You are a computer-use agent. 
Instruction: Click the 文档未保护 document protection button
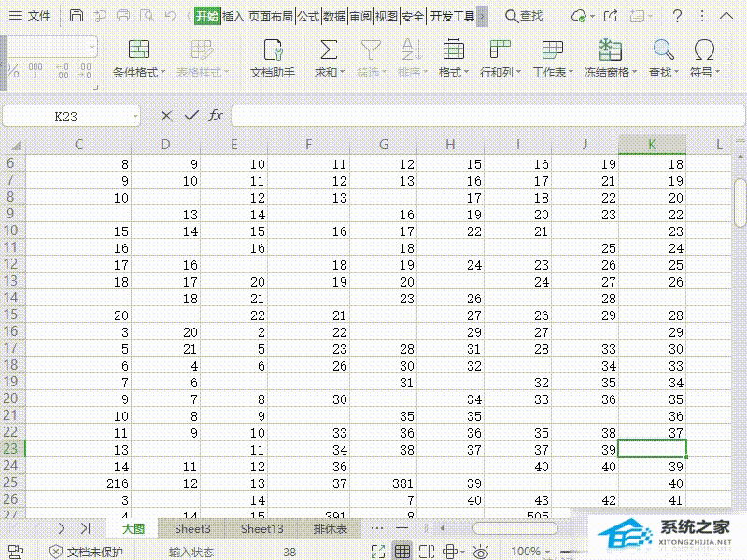(x=86, y=552)
